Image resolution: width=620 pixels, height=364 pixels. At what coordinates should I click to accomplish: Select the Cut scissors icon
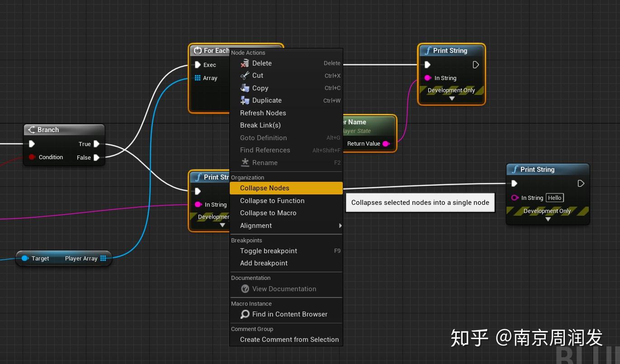coord(244,76)
